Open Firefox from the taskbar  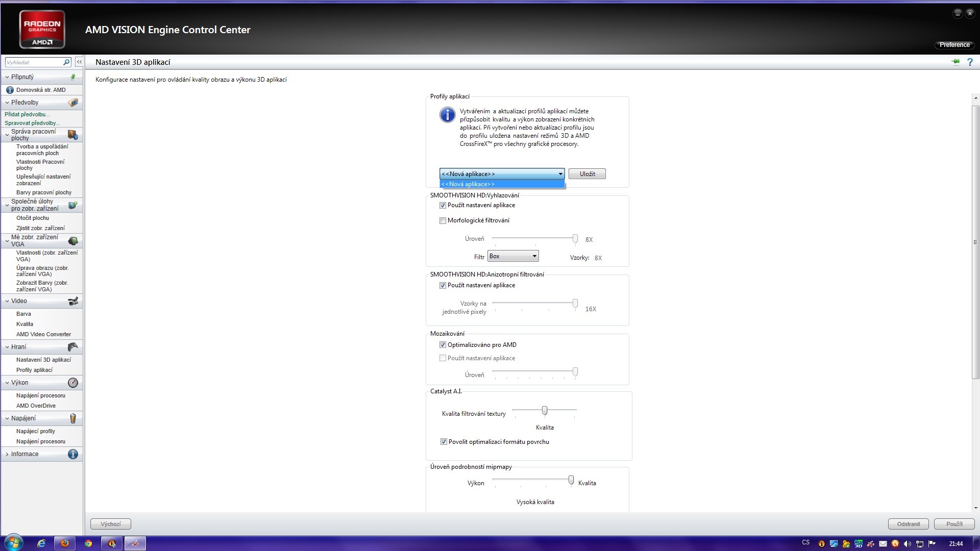pyautogui.click(x=65, y=543)
